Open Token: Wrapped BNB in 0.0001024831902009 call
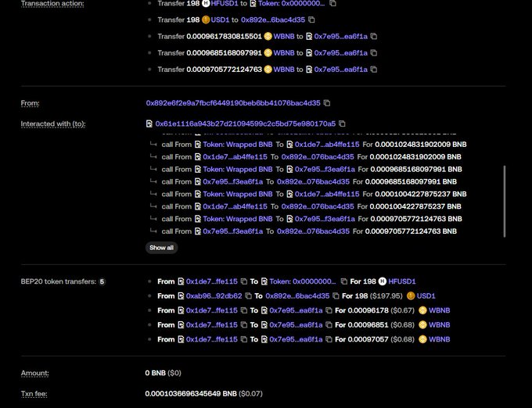This screenshot has height=408, width=532. pos(238,145)
